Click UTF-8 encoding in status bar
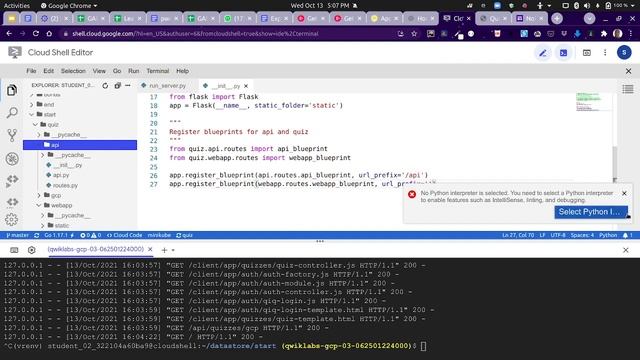This screenshot has width=640, height=360. [558, 236]
